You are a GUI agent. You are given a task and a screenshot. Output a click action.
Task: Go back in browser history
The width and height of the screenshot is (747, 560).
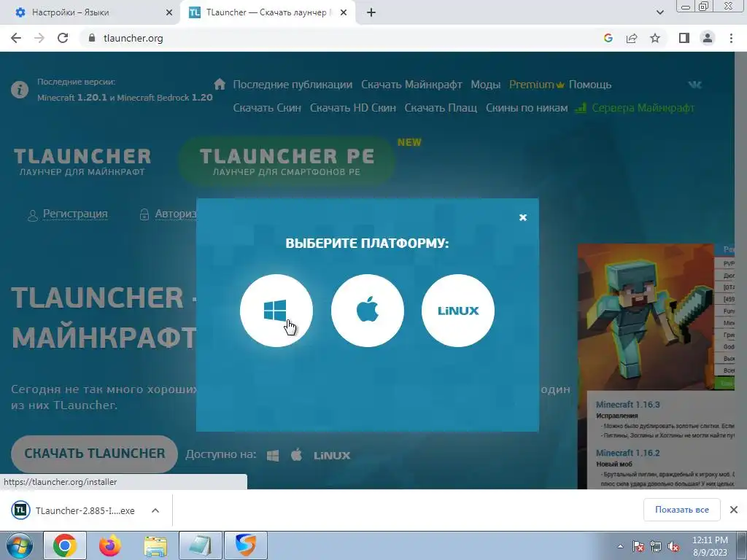pyautogui.click(x=16, y=38)
